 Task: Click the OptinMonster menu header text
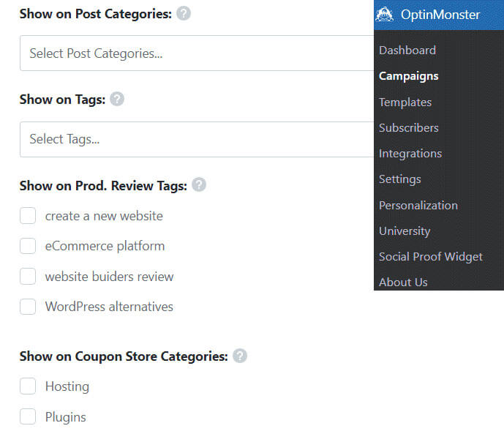click(440, 15)
